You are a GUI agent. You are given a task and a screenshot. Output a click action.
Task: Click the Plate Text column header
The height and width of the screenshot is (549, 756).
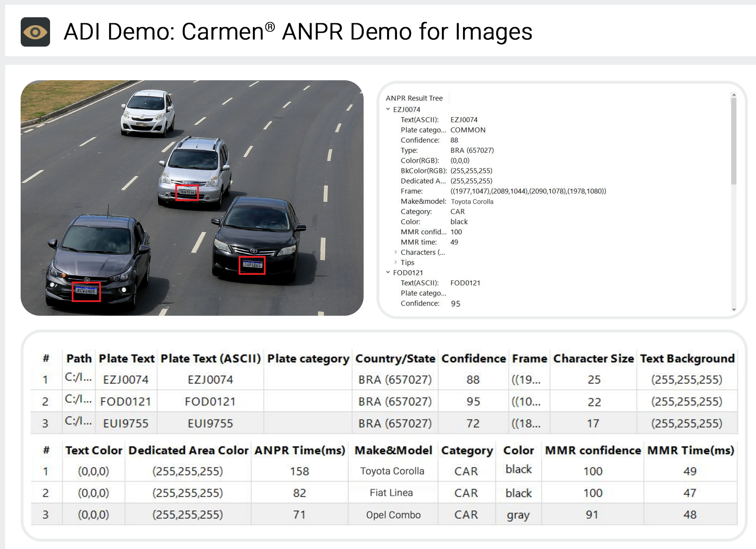click(x=126, y=359)
